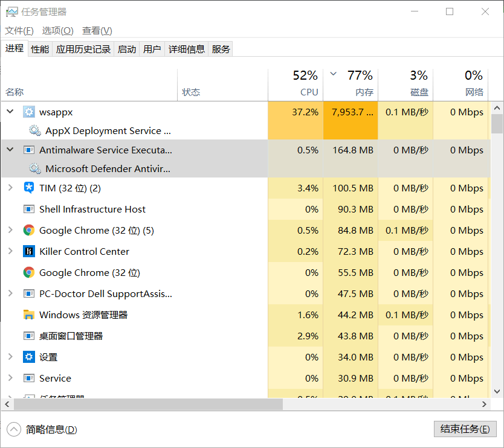This screenshot has height=448, width=504.
Task: Switch to the 性能 tab
Action: [40, 49]
